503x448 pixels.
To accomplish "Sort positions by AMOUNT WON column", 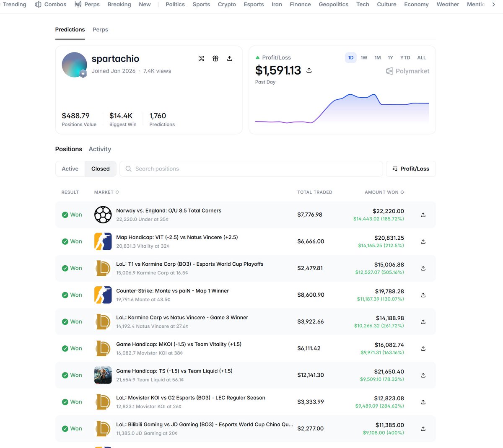I will click(x=384, y=192).
